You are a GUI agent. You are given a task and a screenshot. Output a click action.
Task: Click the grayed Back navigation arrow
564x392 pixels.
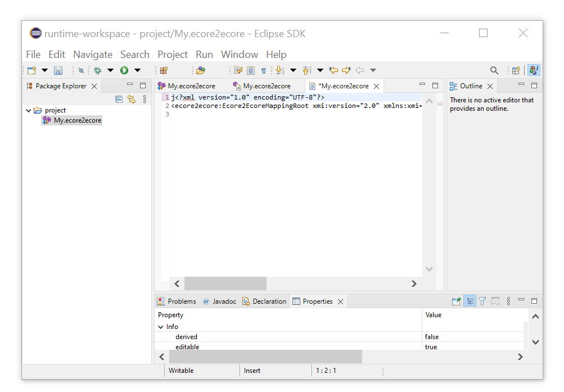coord(360,70)
